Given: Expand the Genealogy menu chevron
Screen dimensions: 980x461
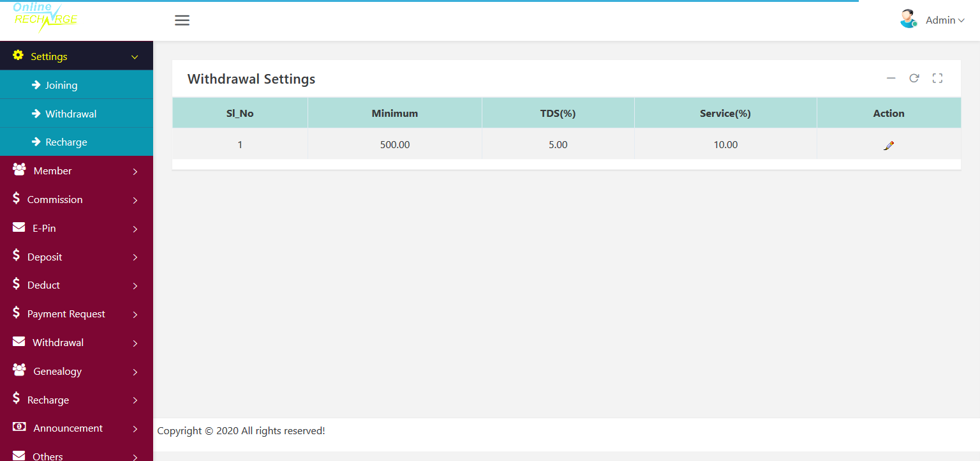Looking at the screenshot, I should (135, 372).
